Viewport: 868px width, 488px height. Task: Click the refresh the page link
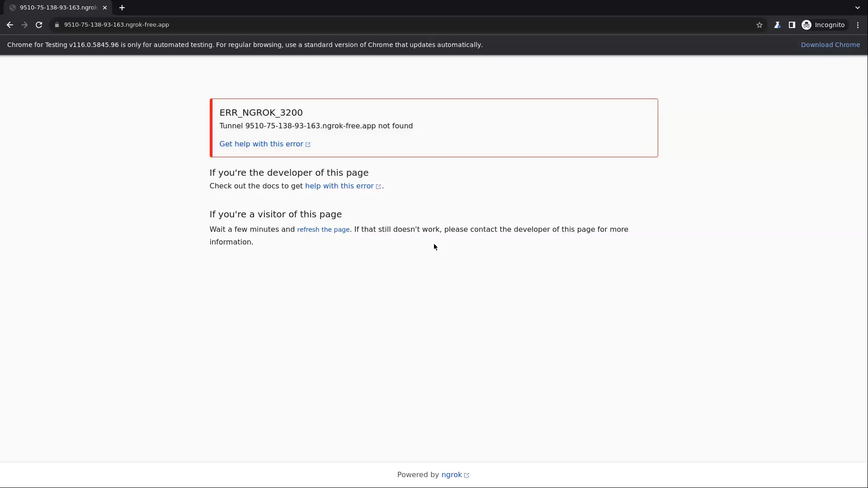[x=323, y=230]
